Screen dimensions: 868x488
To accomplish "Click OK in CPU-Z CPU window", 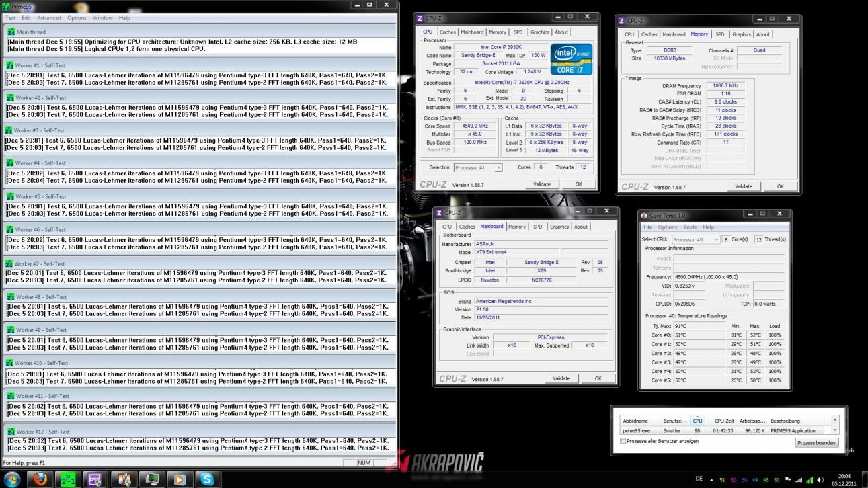I will click(579, 184).
